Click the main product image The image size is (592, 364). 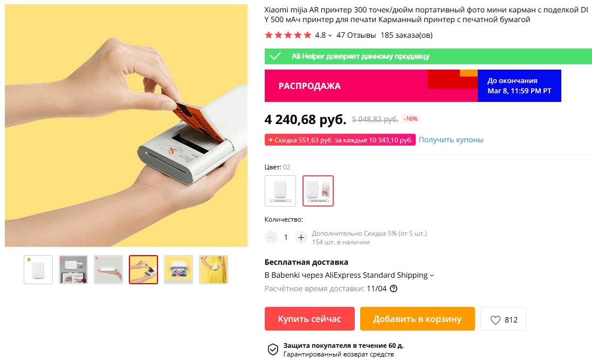point(126,125)
